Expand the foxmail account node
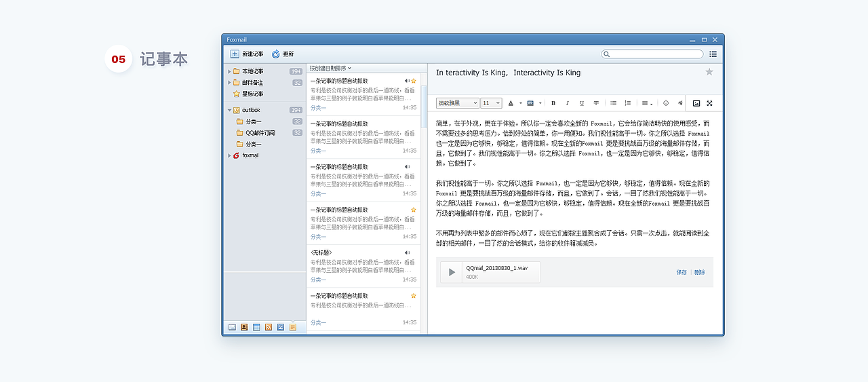 tap(229, 155)
